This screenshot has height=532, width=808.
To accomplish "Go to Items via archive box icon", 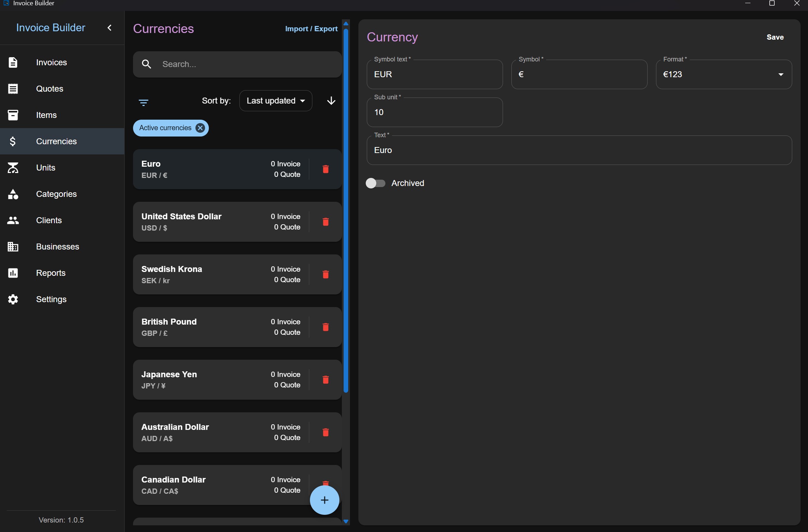I will tap(13, 115).
